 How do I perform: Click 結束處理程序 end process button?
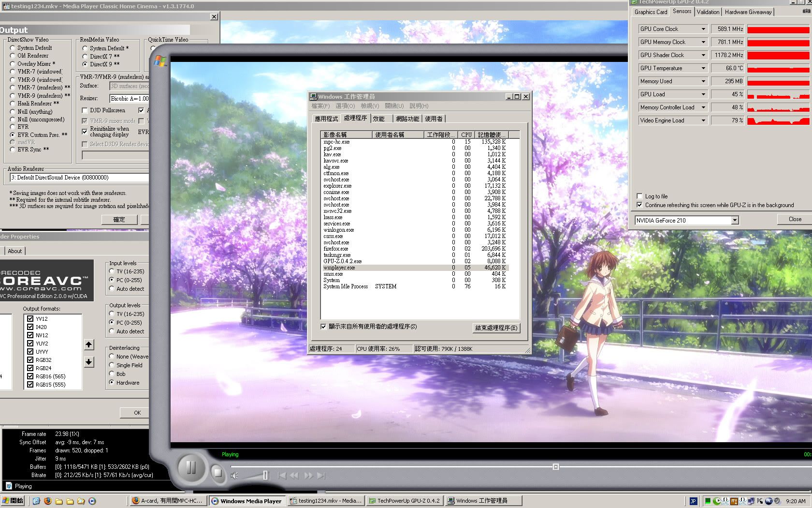[x=496, y=328]
